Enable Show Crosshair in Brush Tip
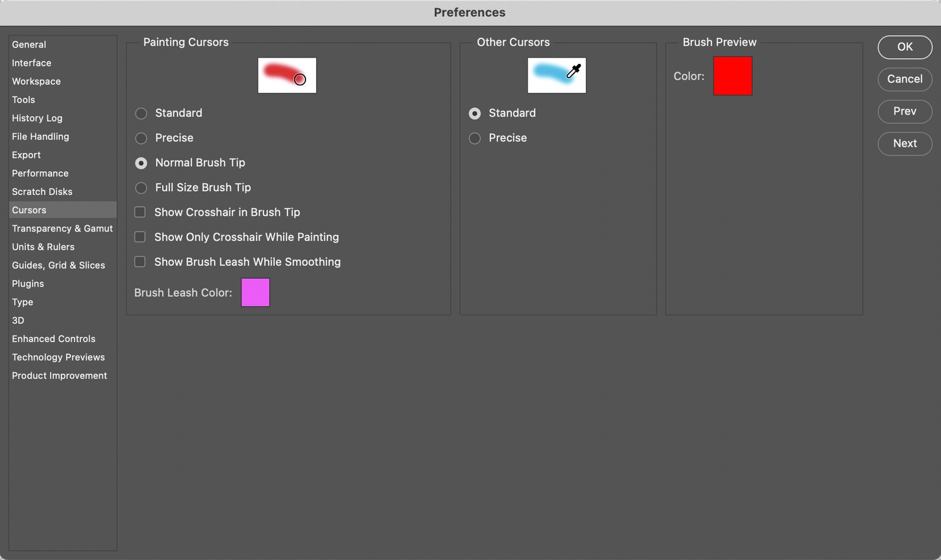This screenshot has height=560, width=941. point(141,213)
